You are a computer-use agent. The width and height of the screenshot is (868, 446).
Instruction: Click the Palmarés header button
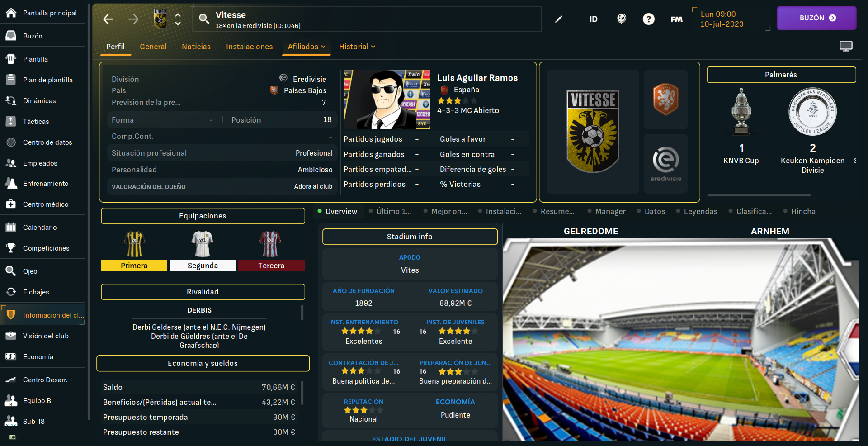(781, 75)
